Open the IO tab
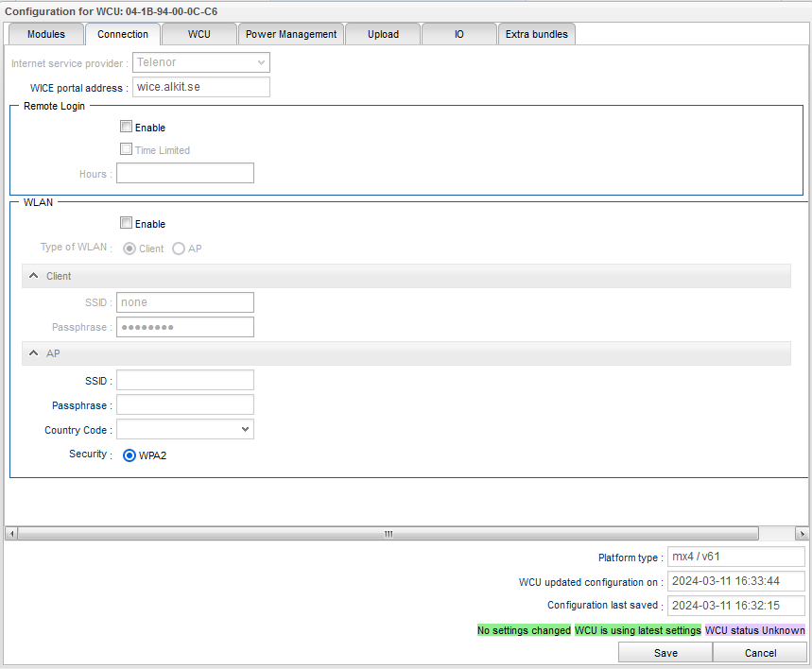Viewport: 812px width, 669px height. point(459,34)
